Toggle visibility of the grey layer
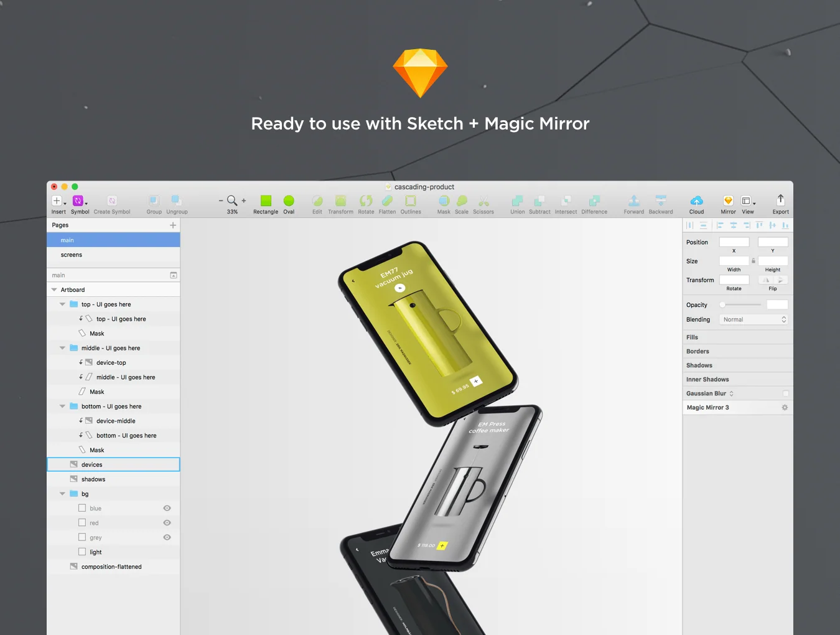The image size is (840, 635). (167, 537)
